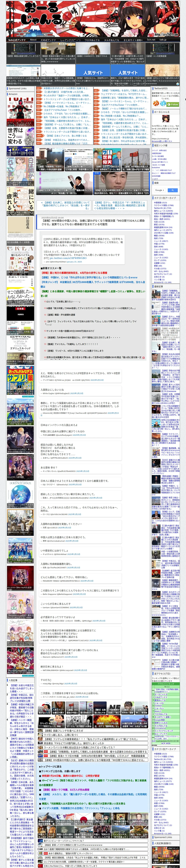Open the ワロタあんてな nav item
186x868 pixels.
pos(92,40)
